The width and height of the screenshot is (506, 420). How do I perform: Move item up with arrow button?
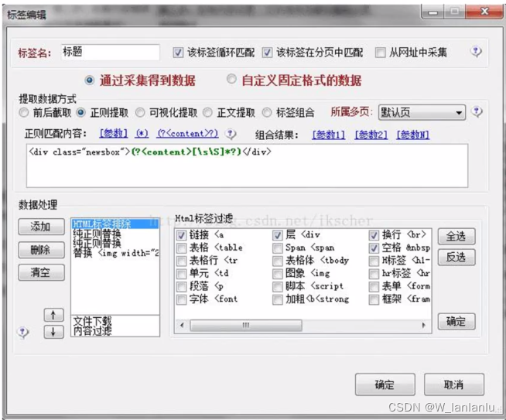(53, 315)
